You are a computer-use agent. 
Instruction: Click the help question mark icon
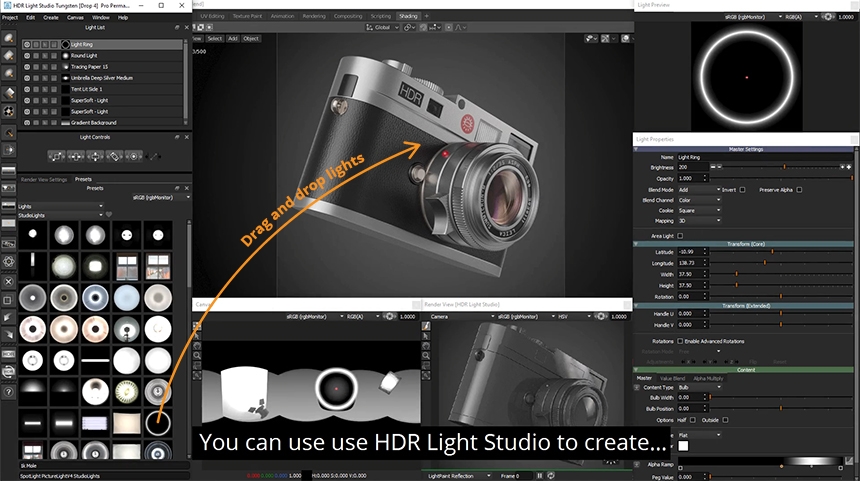coord(8,392)
